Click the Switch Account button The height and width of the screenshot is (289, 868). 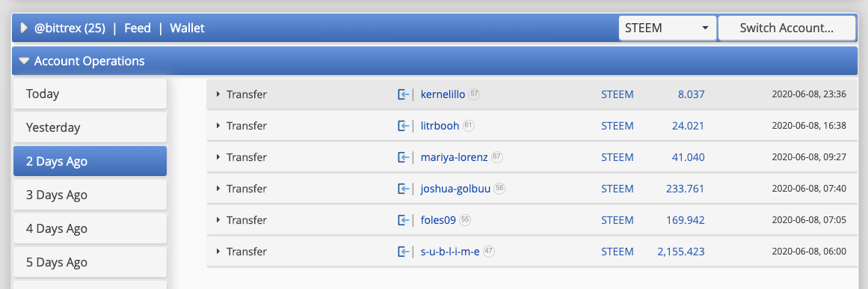(x=787, y=28)
